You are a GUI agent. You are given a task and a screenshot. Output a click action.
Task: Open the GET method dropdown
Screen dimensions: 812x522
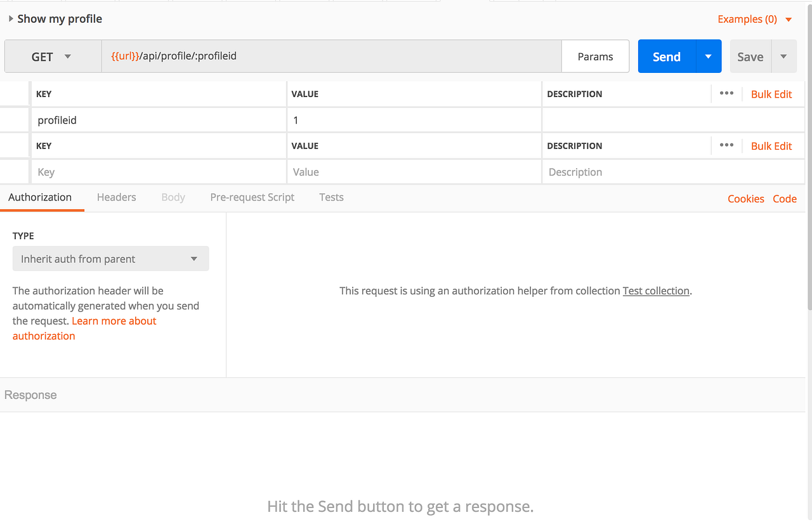[x=53, y=56]
